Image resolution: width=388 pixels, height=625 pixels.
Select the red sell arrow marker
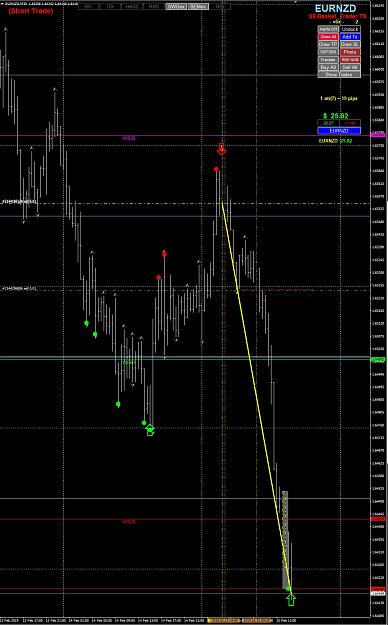point(222,149)
